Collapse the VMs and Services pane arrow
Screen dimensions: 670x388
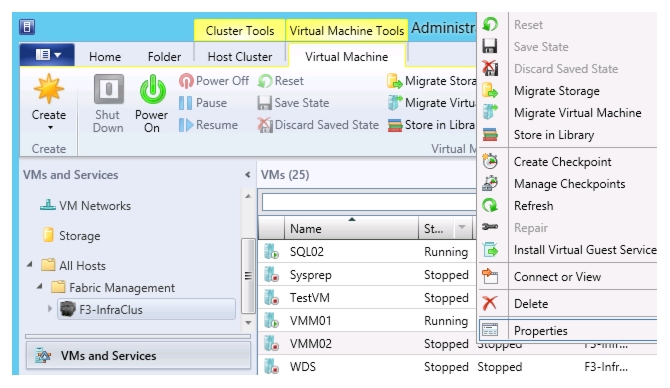point(247,175)
